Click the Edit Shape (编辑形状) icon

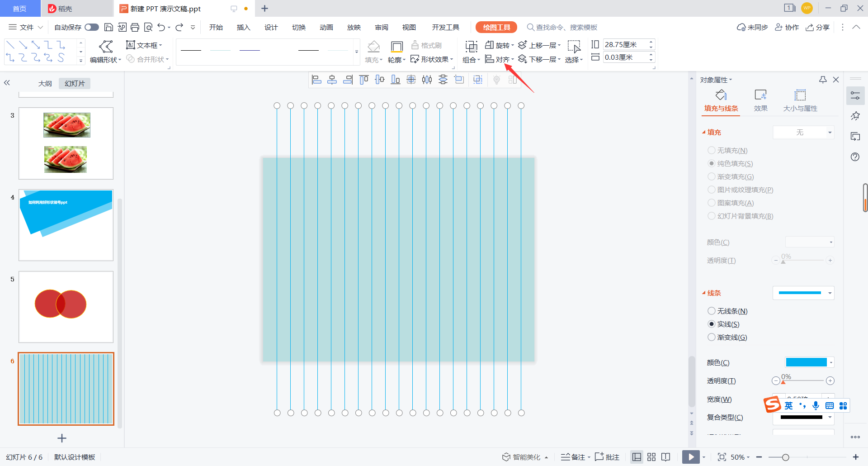106,46
